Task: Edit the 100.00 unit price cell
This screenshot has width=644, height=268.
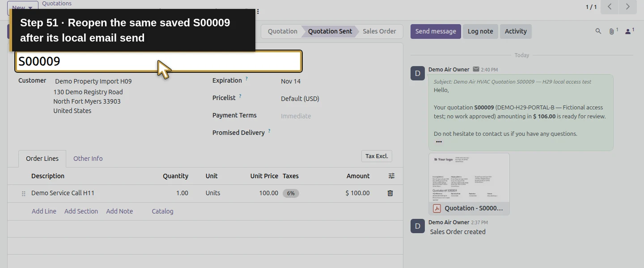Action: click(268, 193)
